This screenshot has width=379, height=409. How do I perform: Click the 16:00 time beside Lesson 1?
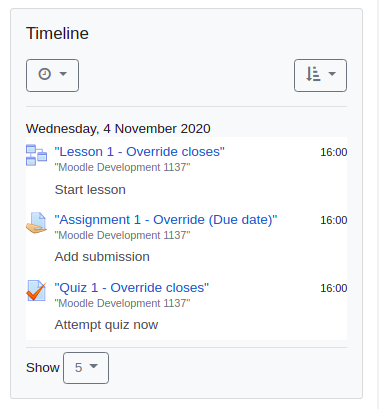334,152
